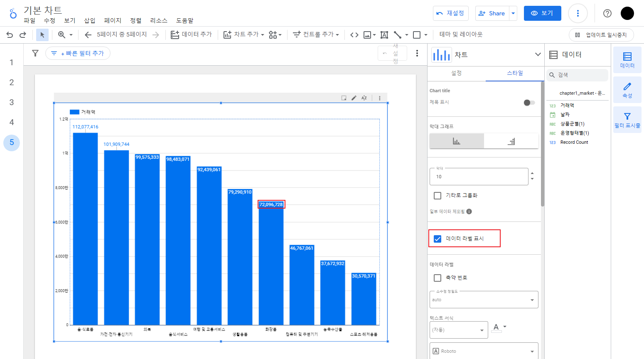Open the 파일 menu
The height and width of the screenshot is (359, 644).
tap(29, 20)
